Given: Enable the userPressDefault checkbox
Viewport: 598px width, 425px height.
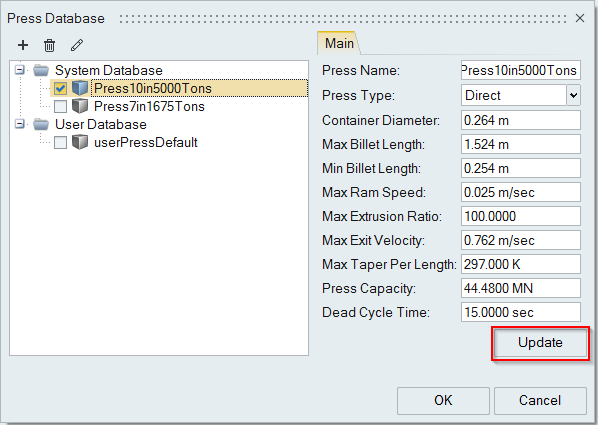Looking at the screenshot, I should (60, 143).
